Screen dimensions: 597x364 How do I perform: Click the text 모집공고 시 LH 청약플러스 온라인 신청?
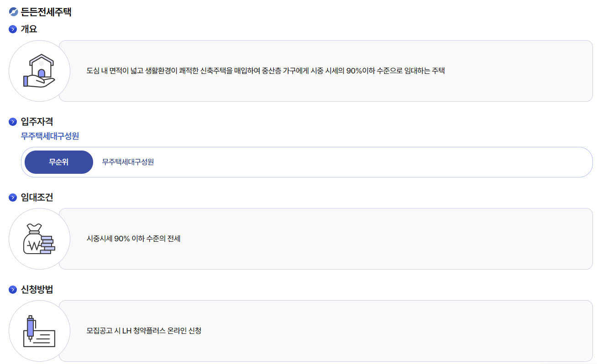pos(144,331)
